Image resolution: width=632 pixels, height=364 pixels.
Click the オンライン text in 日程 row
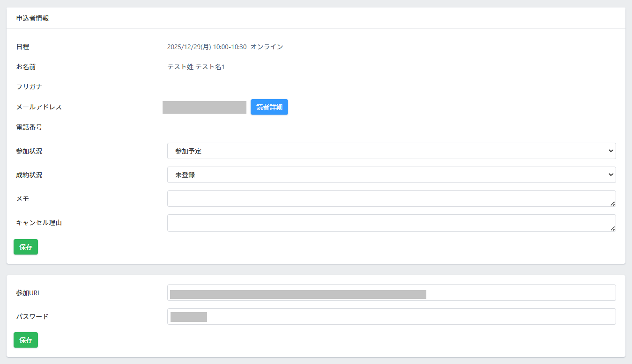click(x=267, y=47)
